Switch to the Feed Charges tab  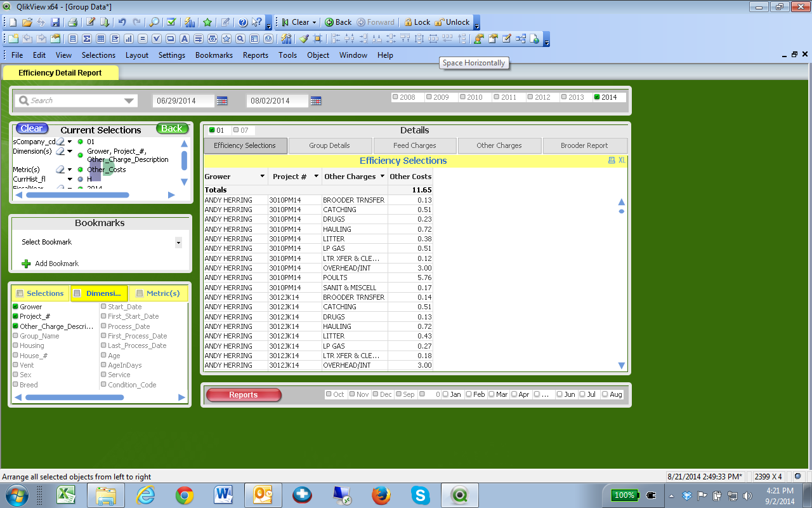click(x=414, y=145)
